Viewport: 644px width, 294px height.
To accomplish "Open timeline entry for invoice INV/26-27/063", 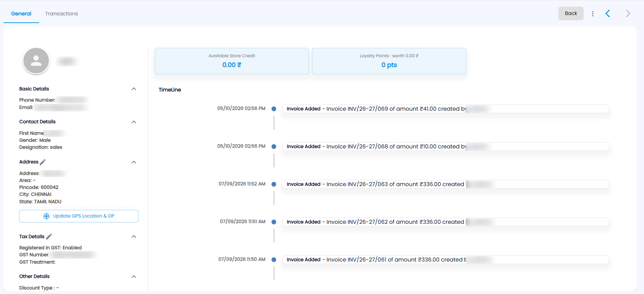I will tap(446, 184).
